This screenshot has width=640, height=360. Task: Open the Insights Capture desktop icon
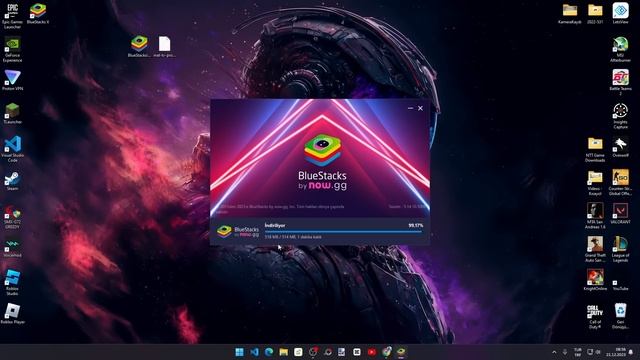(x=620, y=116)
